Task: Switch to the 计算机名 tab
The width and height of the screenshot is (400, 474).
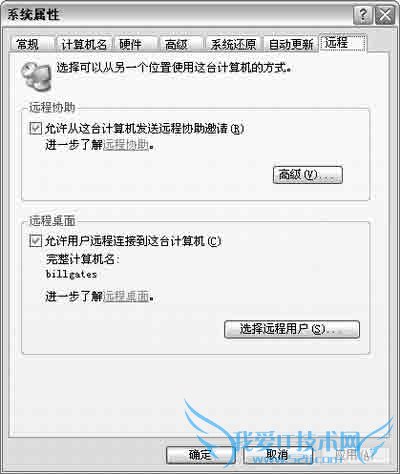Action: click(84, 44)
